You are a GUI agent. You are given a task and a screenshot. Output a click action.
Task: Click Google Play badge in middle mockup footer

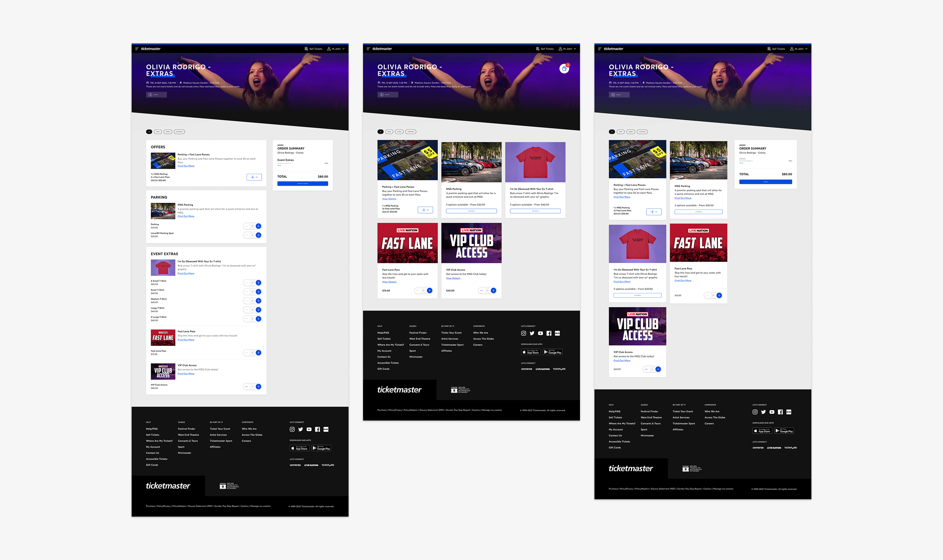point(553,352)
